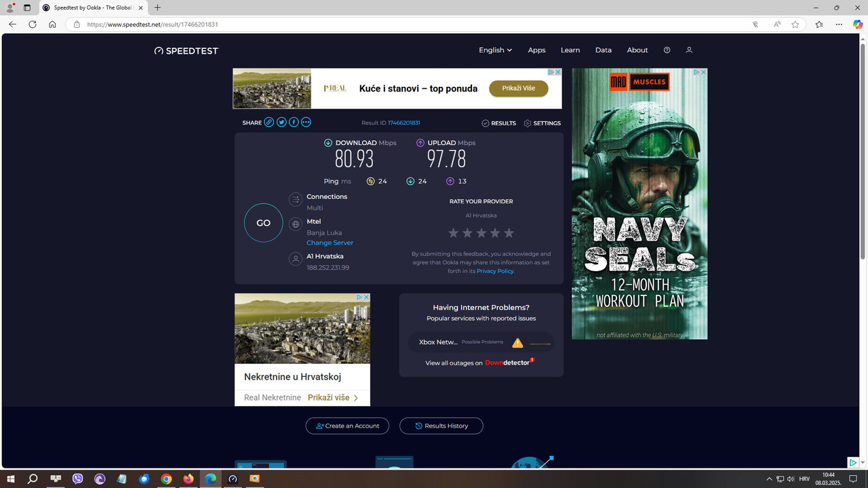Copy result link via share link icon
This screenshot has width=868, height=488.
click(x=269, y=122)
